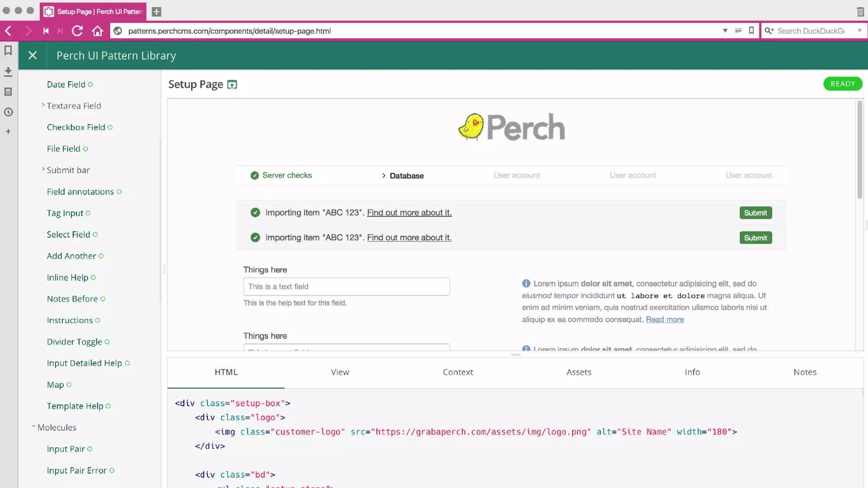Open history clock panel in sidebar

point(8,112)
